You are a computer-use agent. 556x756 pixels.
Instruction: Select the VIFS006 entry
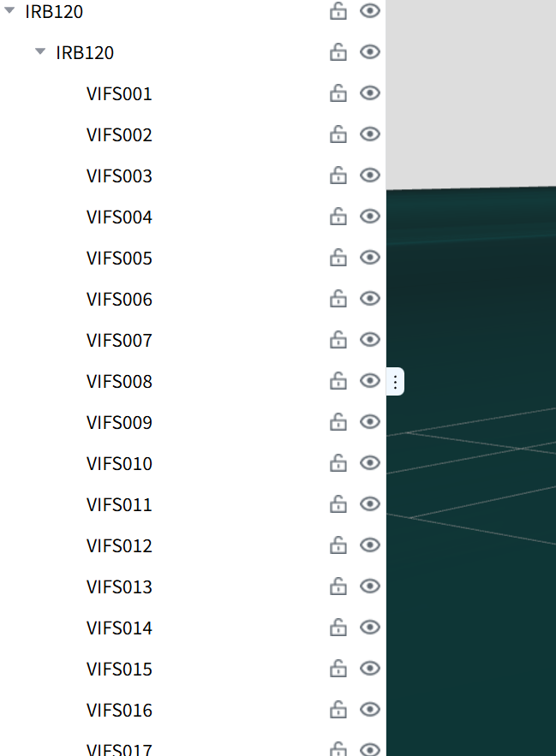[119, 300]
